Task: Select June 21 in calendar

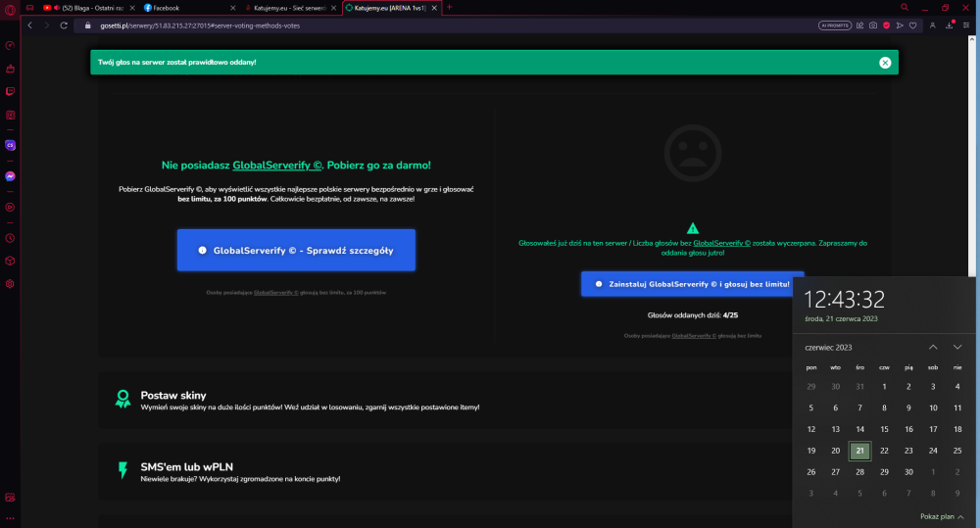Action: coord(860,451)
